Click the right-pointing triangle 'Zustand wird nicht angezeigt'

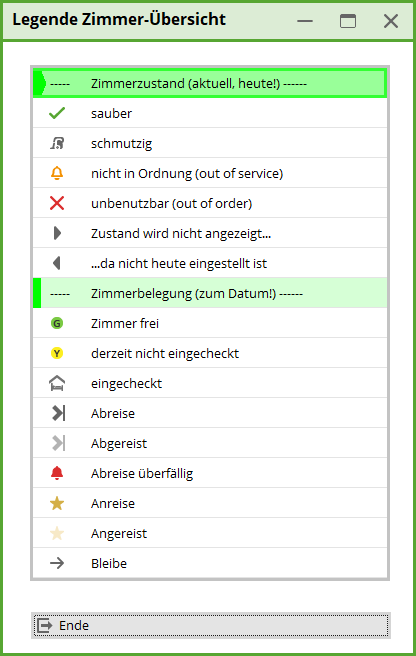pos(57,233)
